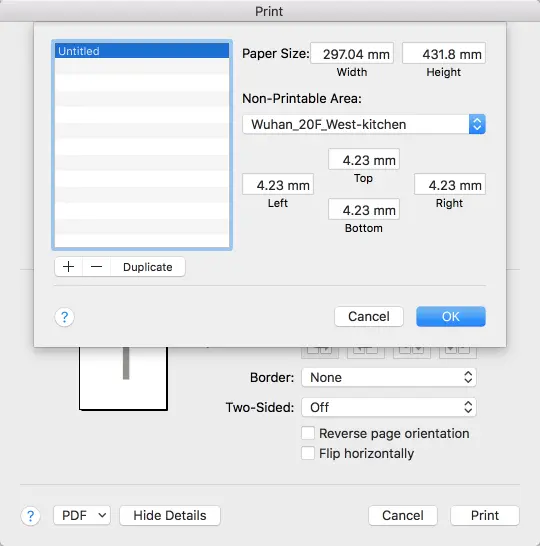540x546 pixels.
Task: Enable Reverse page orientation checkbox
Action: click(308, 433)
